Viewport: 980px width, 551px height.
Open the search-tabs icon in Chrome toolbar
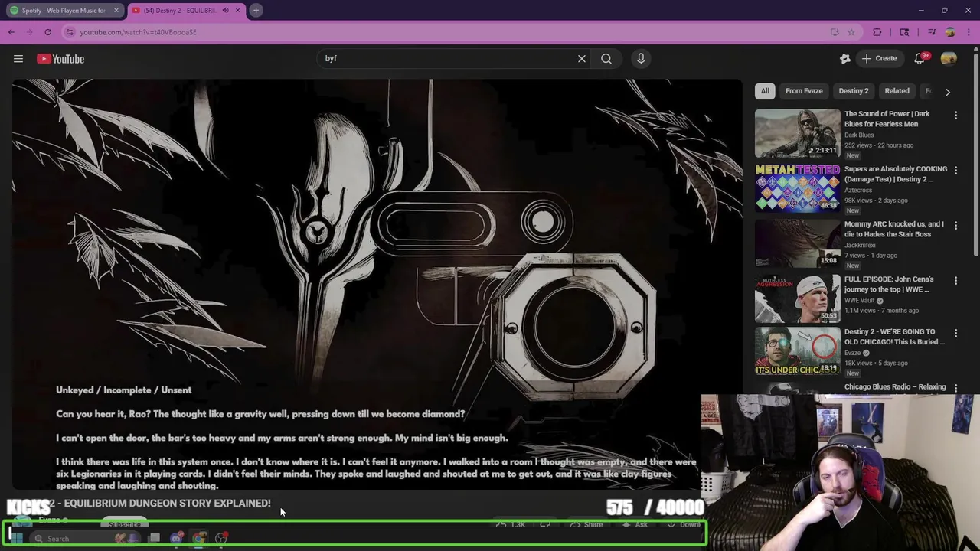pyautogui.click(x=905, y=32)
